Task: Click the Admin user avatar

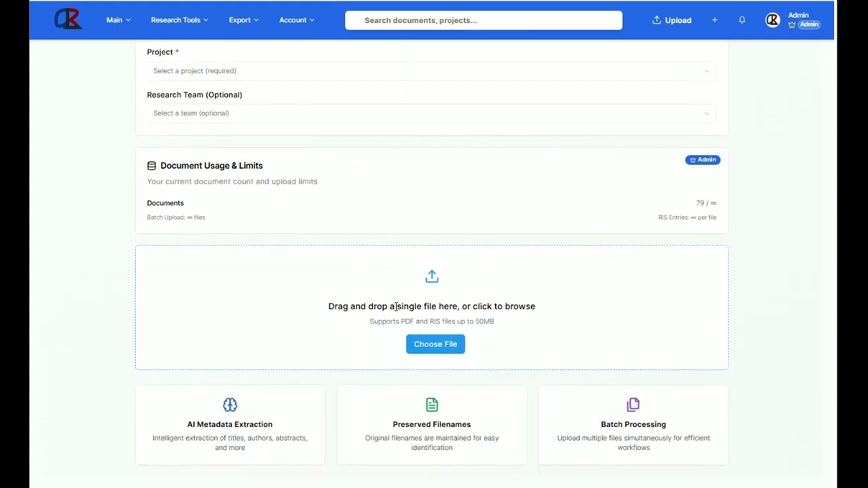Action: (772, 20)
